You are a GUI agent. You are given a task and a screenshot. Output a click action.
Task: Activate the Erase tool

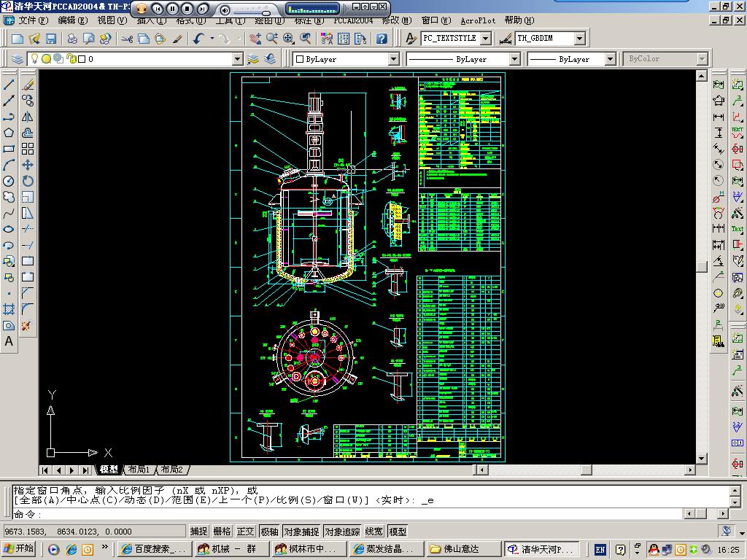pyautogui.click(x=28, y=85)
